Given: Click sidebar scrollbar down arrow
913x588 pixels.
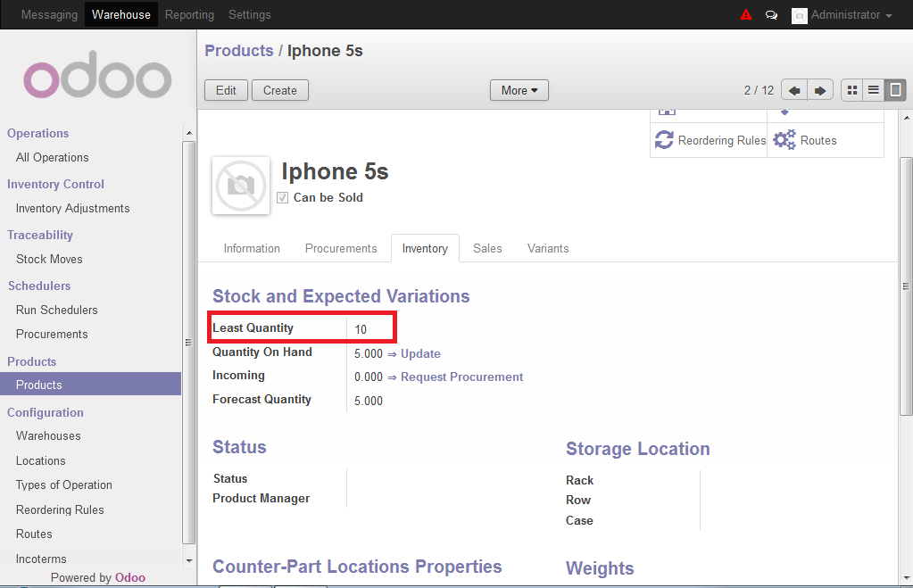Looking at the screenshot, I should pos(188,560).
